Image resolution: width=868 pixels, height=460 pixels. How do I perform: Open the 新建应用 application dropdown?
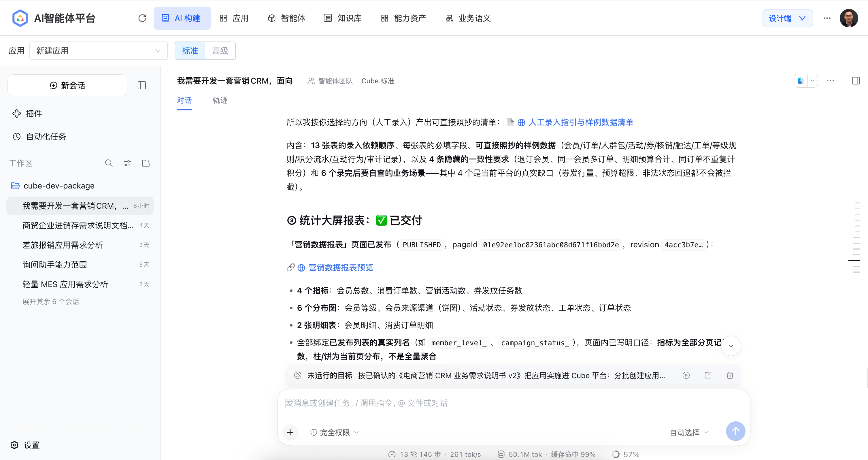pyautogui.click(x=98, y=51)
